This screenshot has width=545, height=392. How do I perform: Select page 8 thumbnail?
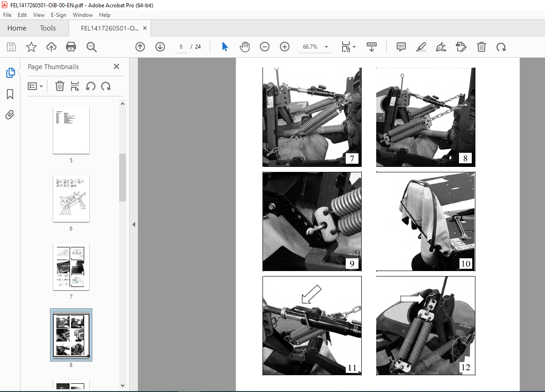click(x=71, y=335)
